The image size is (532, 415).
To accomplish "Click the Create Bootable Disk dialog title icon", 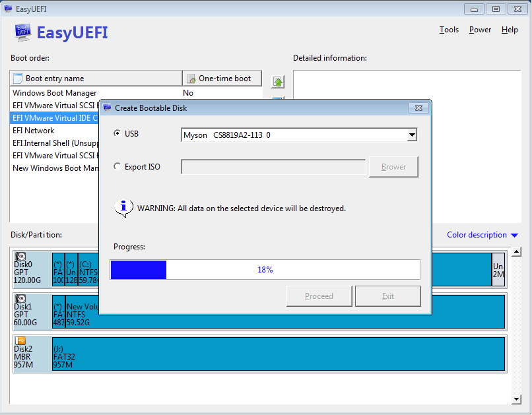I will (107, 108).
